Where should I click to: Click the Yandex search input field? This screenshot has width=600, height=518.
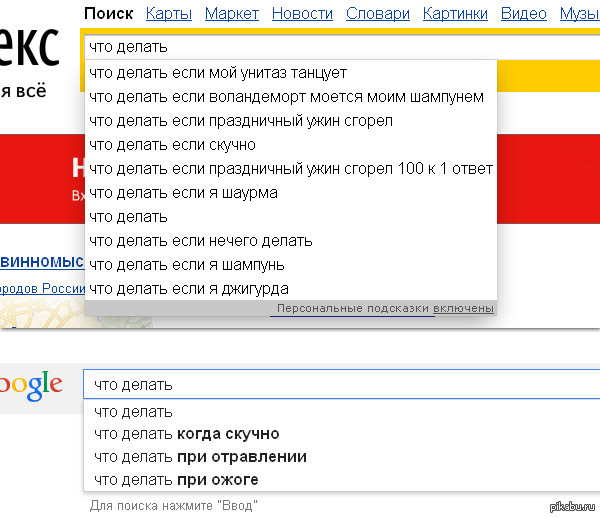point(340,47)
